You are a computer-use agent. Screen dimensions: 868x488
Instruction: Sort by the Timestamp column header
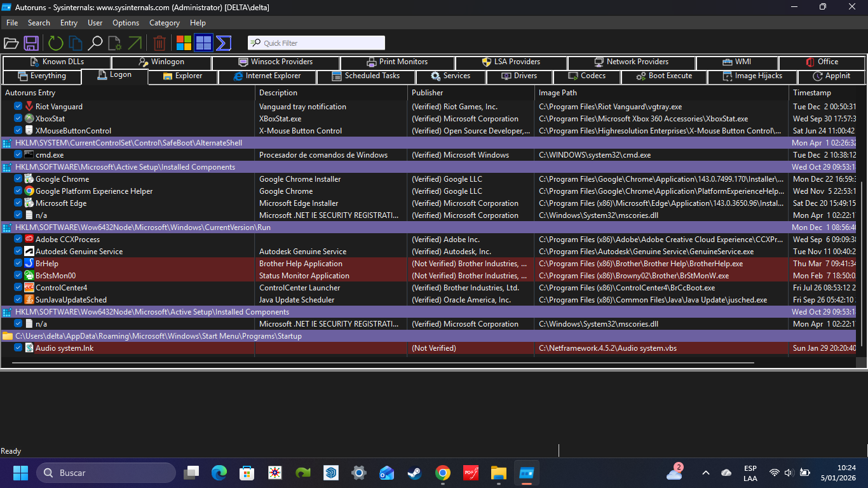tap(822, 93)
